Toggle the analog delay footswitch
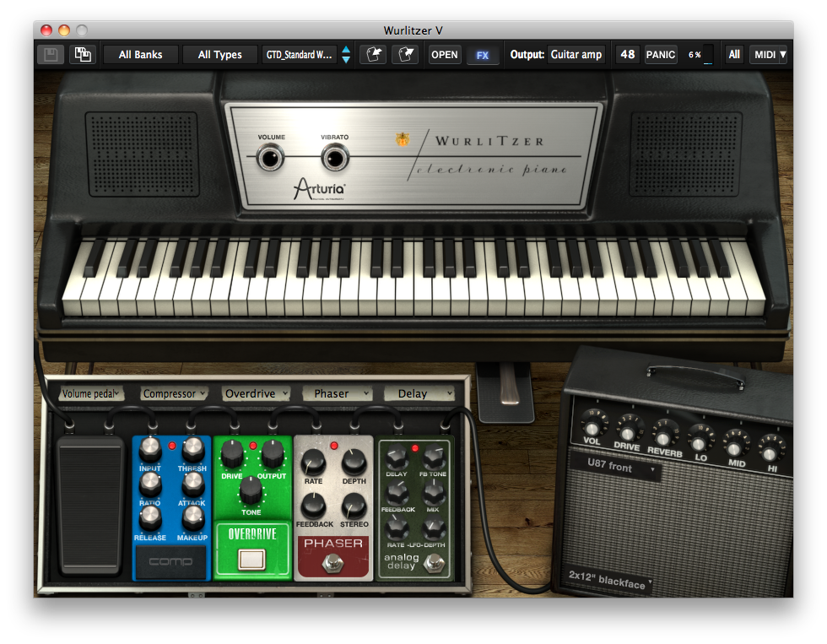 coord(435,563)
